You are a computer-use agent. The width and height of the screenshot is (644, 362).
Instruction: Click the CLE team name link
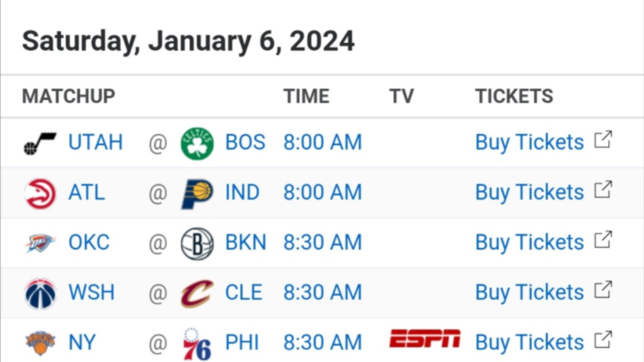[x=244, y=292]
